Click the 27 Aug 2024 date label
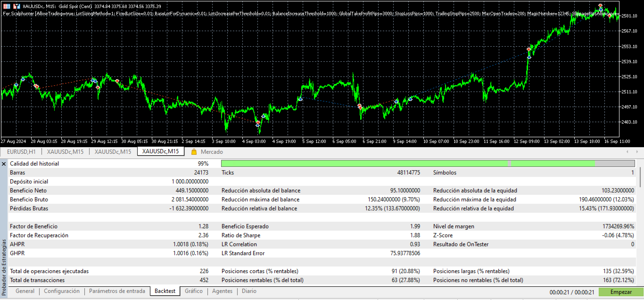Image resolution: width=644 pixels, height=300 pixels. [x=13, y=141]
